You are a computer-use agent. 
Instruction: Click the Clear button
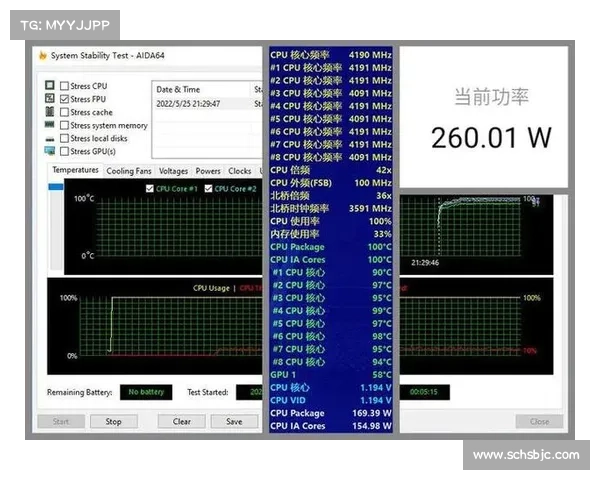[181, 421]
